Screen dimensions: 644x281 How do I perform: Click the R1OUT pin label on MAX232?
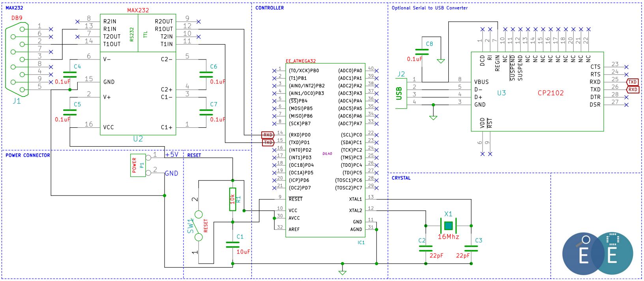pos(164,29)
